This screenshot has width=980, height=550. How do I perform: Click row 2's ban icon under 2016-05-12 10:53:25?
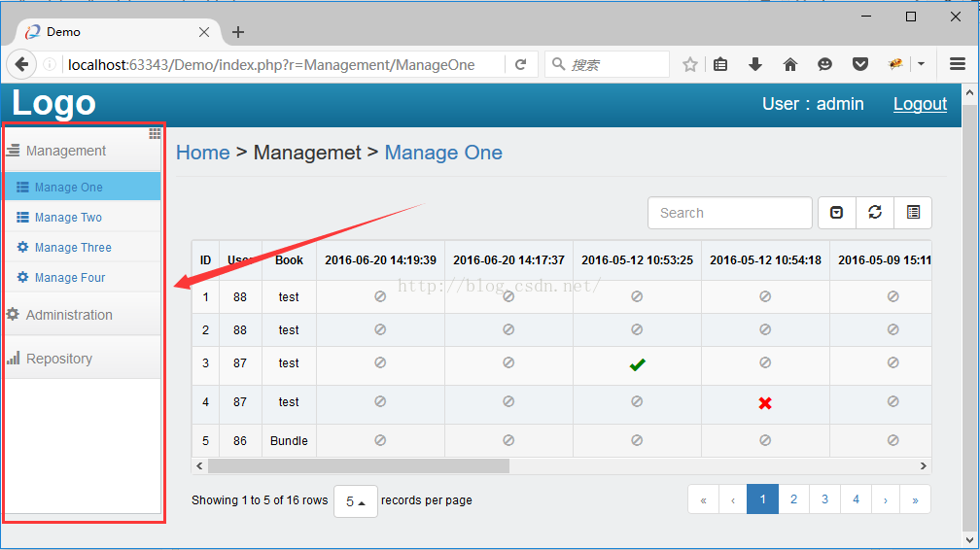pos(637,329)
